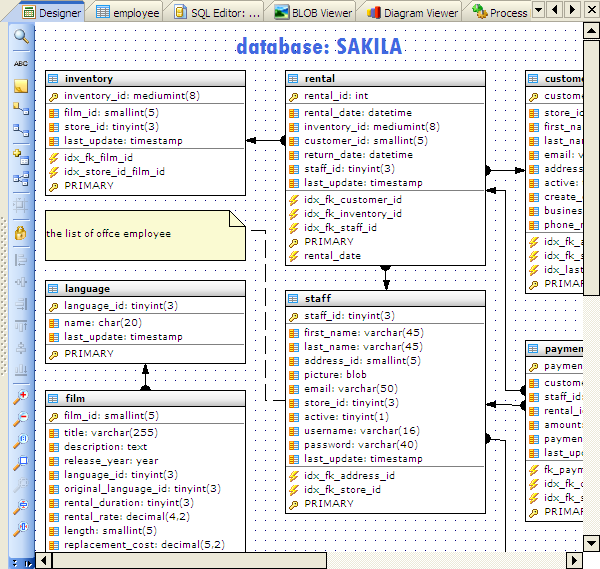Click the vertical scrollbar down arrow
This screenshot has width=600, height=569.
[591, 543]
